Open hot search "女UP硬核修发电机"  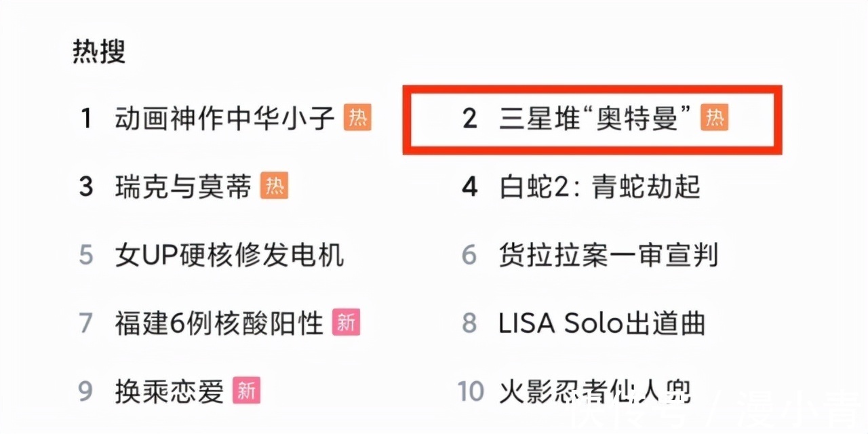[229, 255]
